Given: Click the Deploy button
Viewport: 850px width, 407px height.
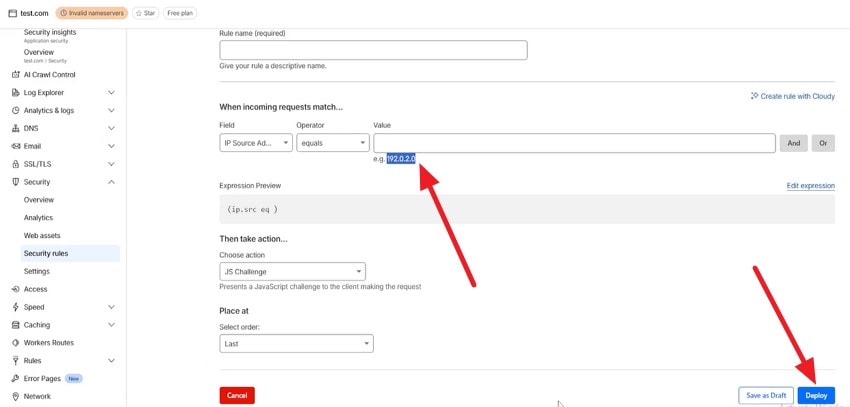Looking at the screenshot, I should 816,396.
